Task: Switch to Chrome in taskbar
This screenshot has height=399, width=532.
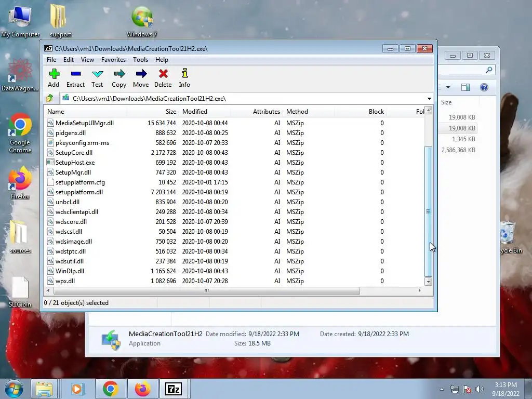Action: tap(110, 389)
